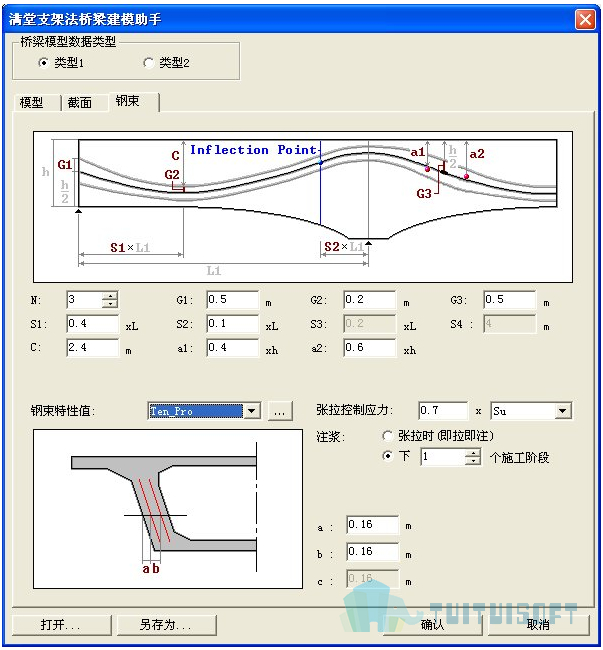Click the N value input field
Viewport: 603px width, 650px height.
[85, 299]
